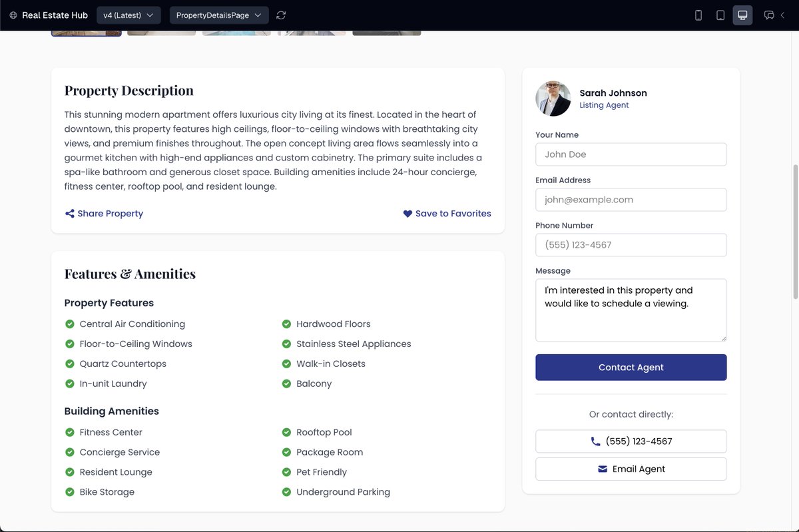Open the chat panel icon
This screenshot has height=532, width=799.
click(769, 15)
